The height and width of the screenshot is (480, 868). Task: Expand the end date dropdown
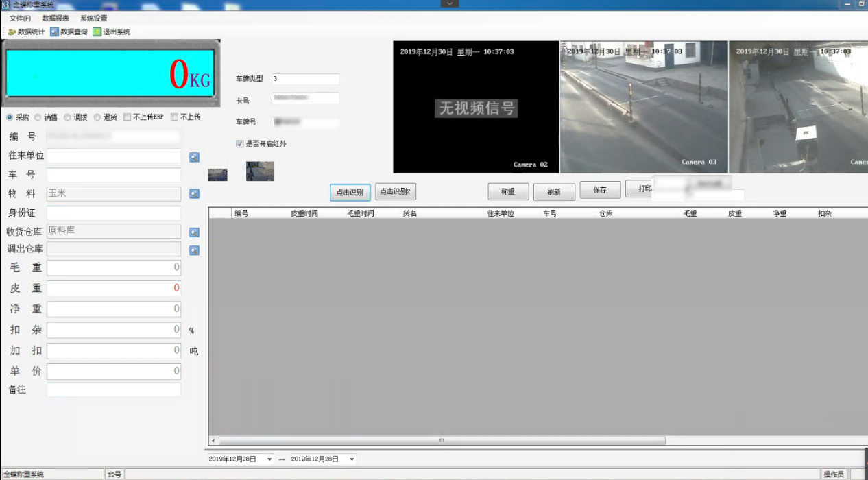(x=352, y=459)
